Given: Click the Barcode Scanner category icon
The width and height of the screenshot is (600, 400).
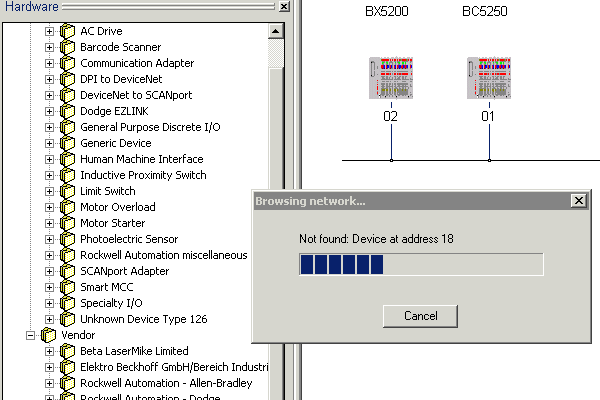Looking at the screenshot, I should [x=67, y=47].
